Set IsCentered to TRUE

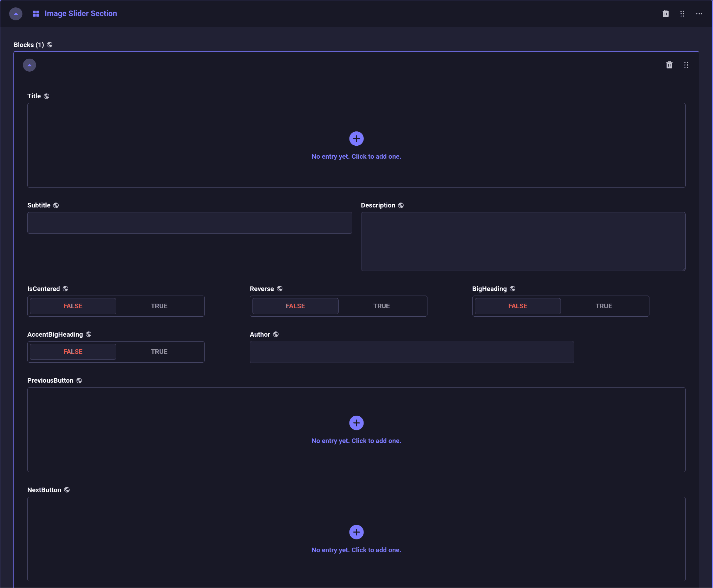coord(159,306)
